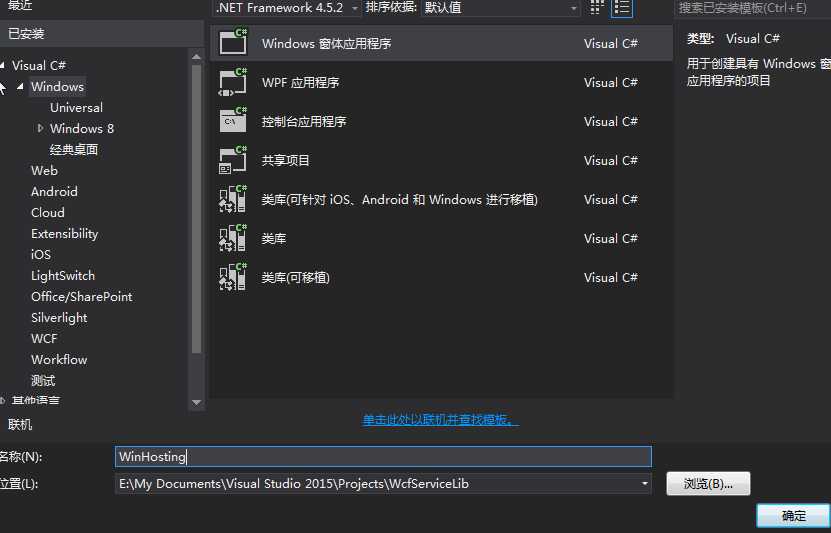Switch to the small icons grid view
The height and width of the screenshot is (533, 831).
597,7
